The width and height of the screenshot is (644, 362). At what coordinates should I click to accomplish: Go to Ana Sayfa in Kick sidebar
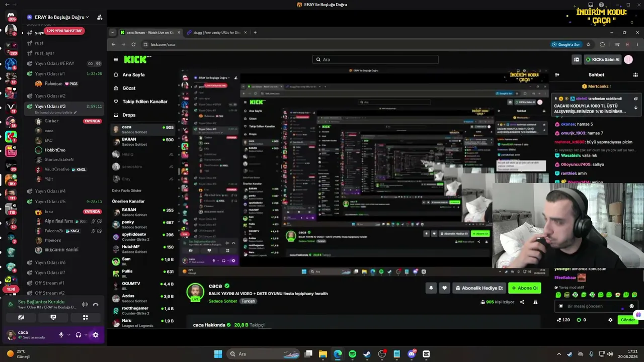pyautogui.click(x=133, y=74)
